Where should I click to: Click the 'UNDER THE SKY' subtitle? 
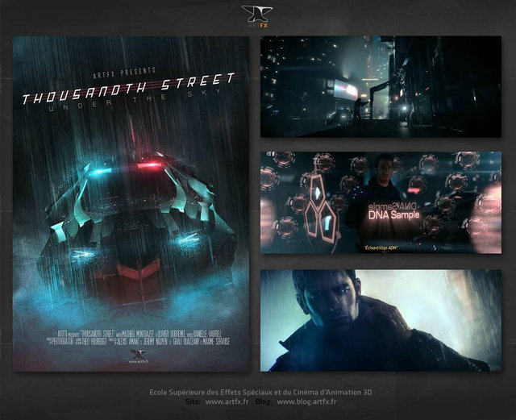coord(135,100)
